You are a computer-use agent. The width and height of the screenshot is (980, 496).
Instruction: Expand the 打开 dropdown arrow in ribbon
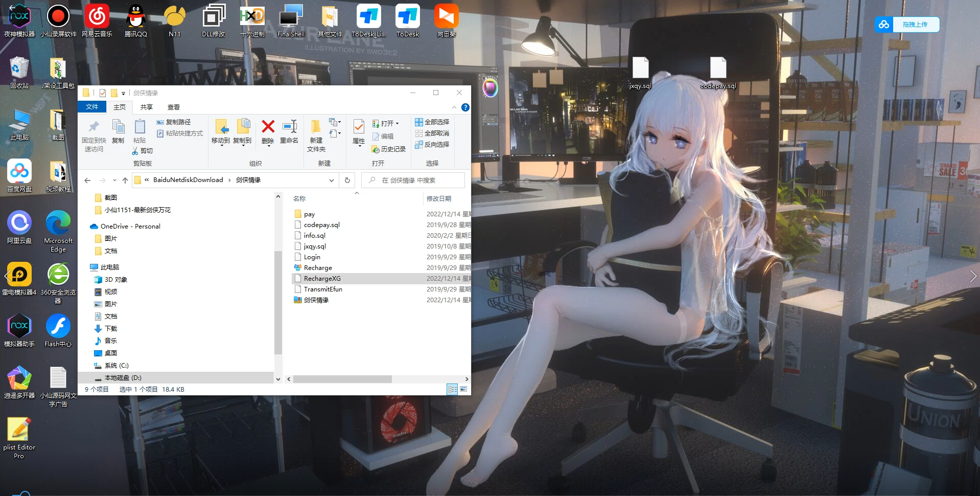pyautogui.click(x=397, y=123)
